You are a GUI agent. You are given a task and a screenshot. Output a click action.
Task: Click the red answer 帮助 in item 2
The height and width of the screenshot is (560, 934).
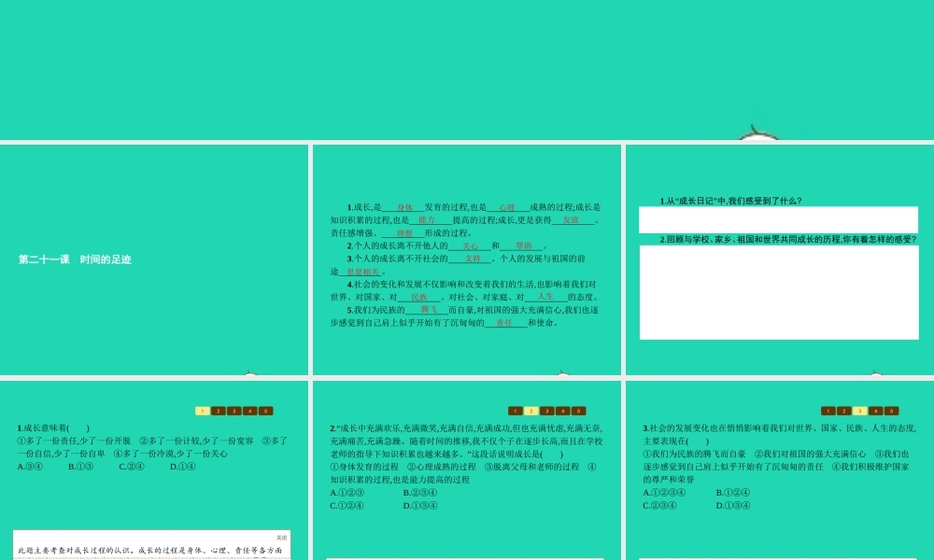point(524,245)
